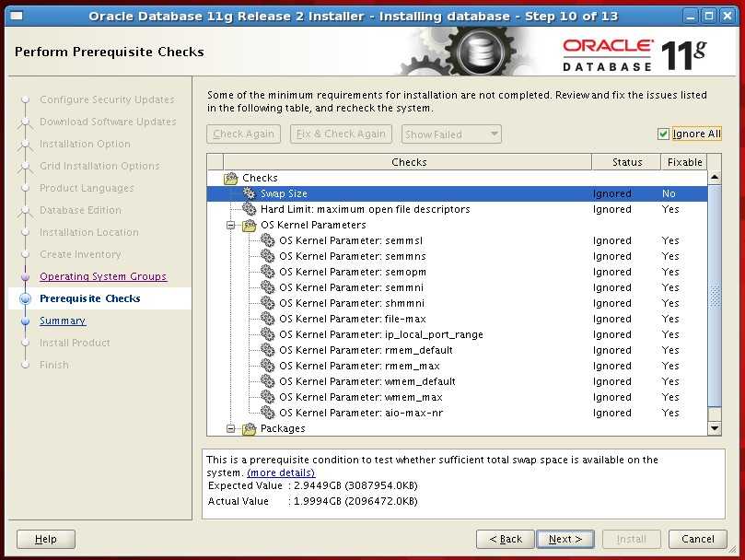Open Help for this installer step
The height and width of the screenshot is (560, 745).
click(x=46, y=539)
